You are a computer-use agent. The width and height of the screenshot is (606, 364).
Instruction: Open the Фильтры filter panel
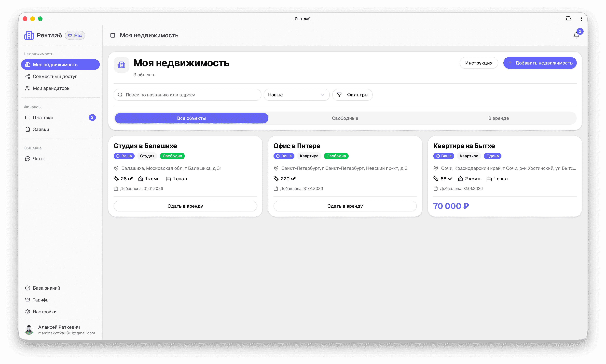[352, 95]
